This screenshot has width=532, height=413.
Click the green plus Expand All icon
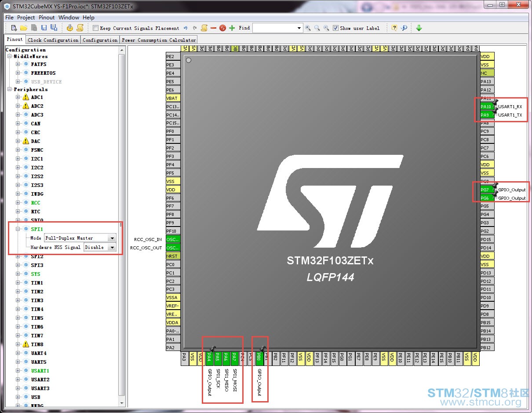click(232, 28)
